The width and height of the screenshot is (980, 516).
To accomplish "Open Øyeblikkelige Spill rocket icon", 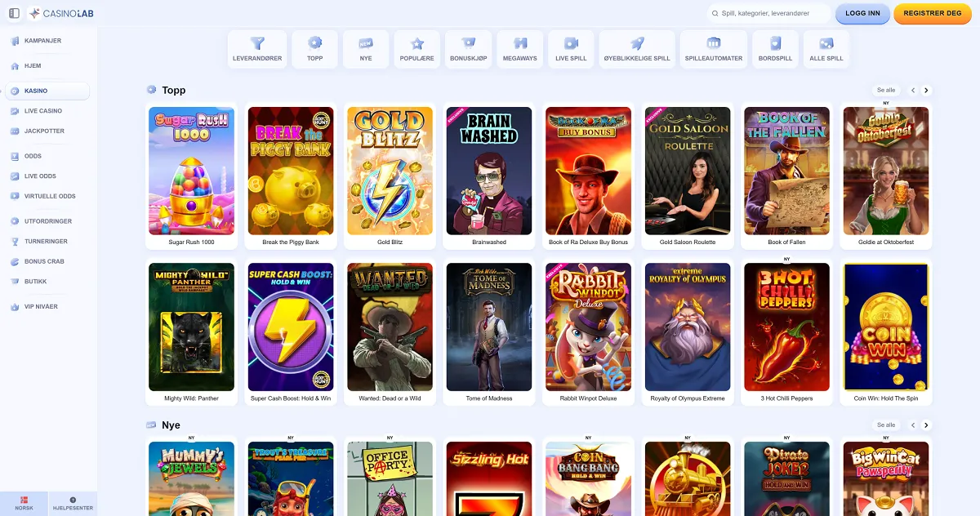I will coord(637,43).
